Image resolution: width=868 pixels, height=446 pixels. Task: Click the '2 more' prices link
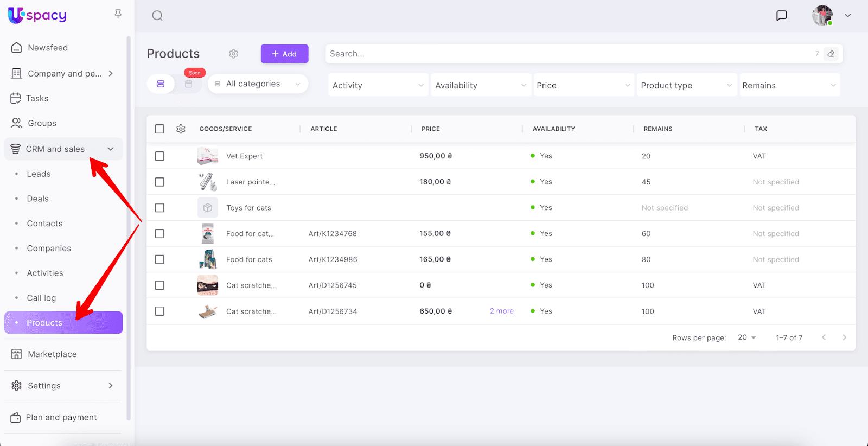501,311
